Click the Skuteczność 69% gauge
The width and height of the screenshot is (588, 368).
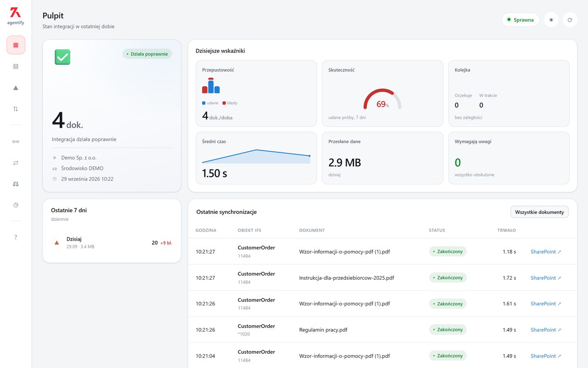coord(382,99)
